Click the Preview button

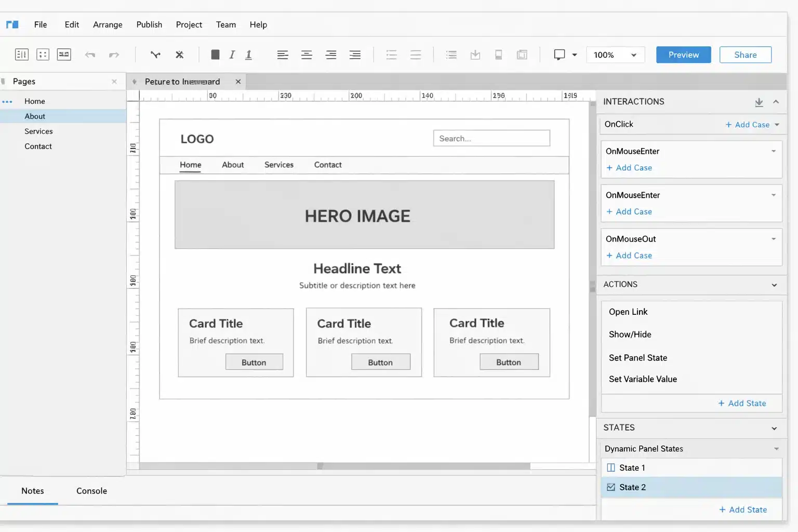coord(683,55)
